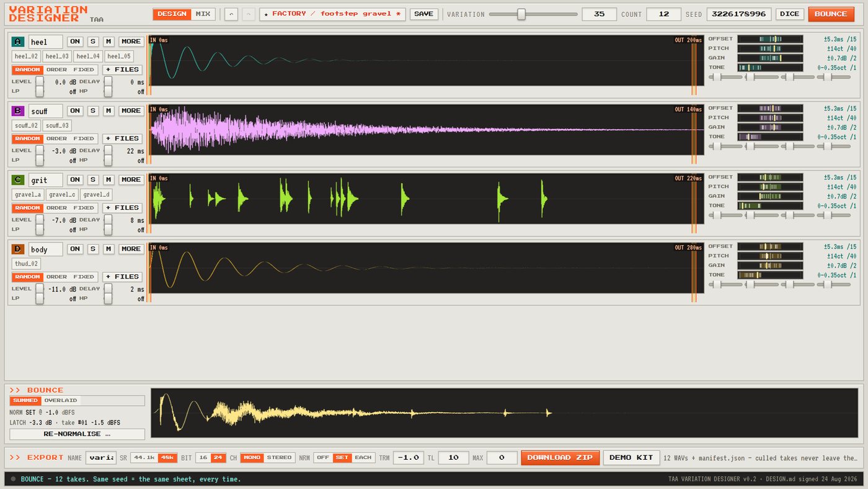The height and width of the screenshot is (489, 868).
Task: Click the RE-NORMALISE button
Action: tap(77, 434)
